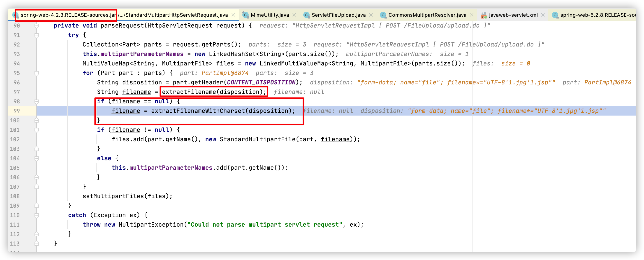This screenshot has height=260, width=644.
Task: Click the CommonsMultipartResolver.java class icon
Action: tap(383, 15)
